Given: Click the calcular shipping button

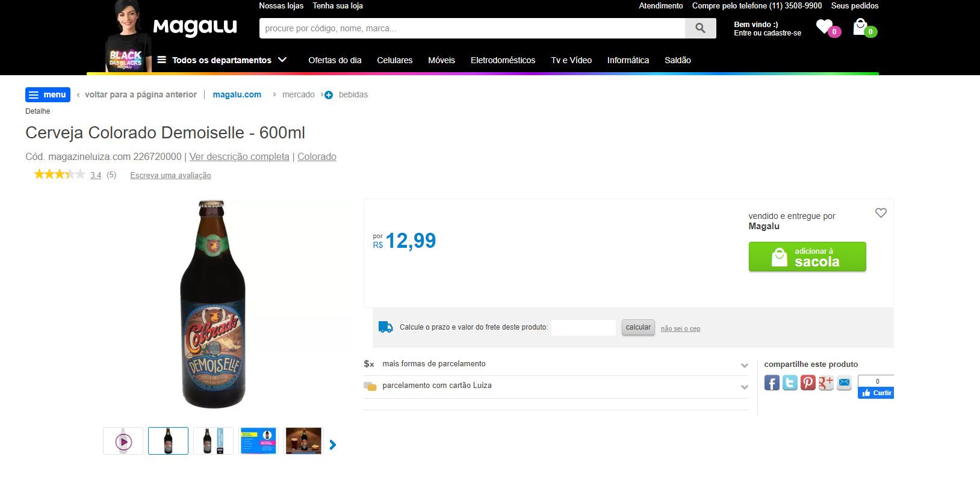Looking at the screenshot, I should pyautogui.click(x=638, y=328).
